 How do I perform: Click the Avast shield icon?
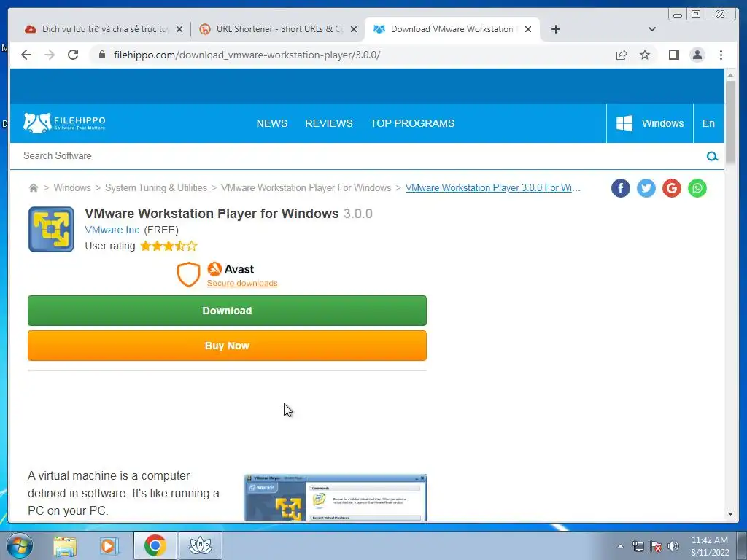[188, 274]
